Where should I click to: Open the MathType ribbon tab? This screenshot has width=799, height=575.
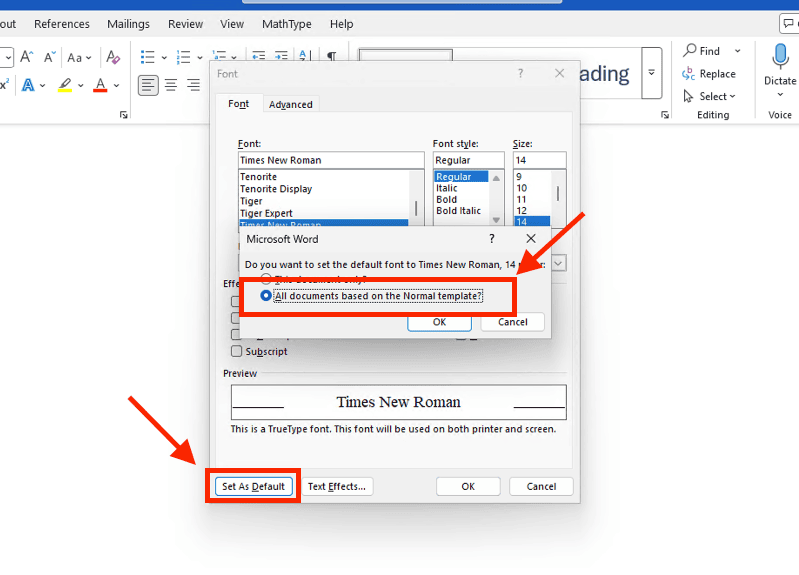pyautogui.click(x=287, y=24)
